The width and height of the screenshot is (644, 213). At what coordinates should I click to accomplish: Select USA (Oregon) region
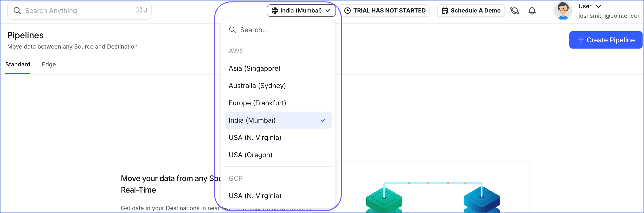click(278, 155)
